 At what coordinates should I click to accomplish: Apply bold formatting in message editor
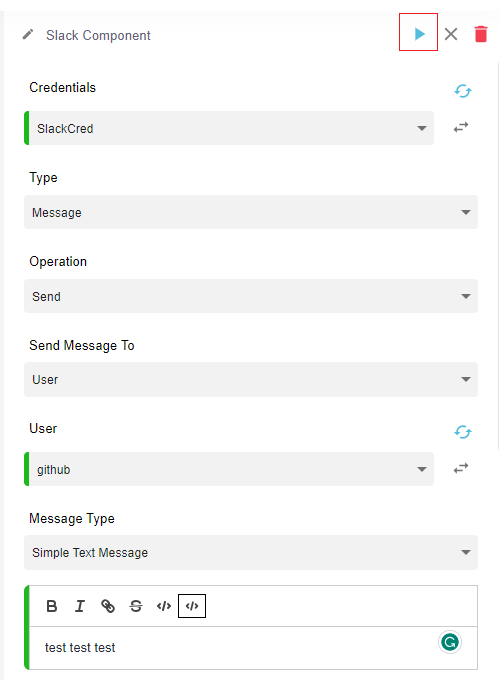tap(52, 606)
